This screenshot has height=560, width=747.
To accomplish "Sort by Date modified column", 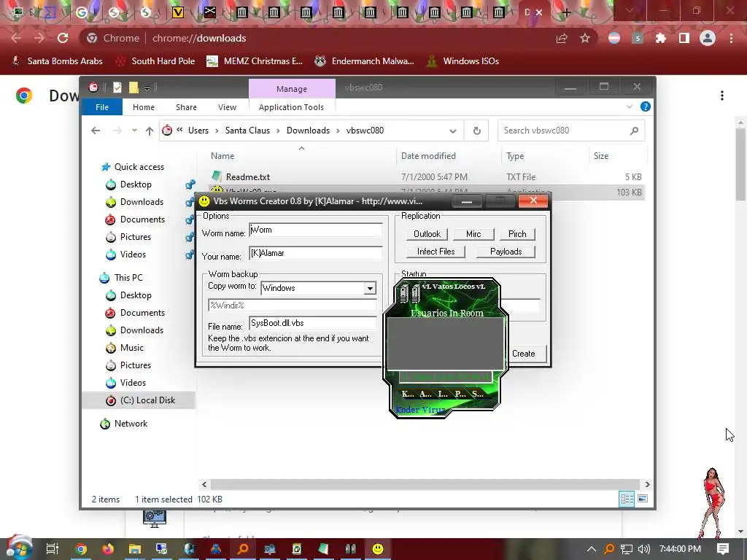I will point(427,156).
